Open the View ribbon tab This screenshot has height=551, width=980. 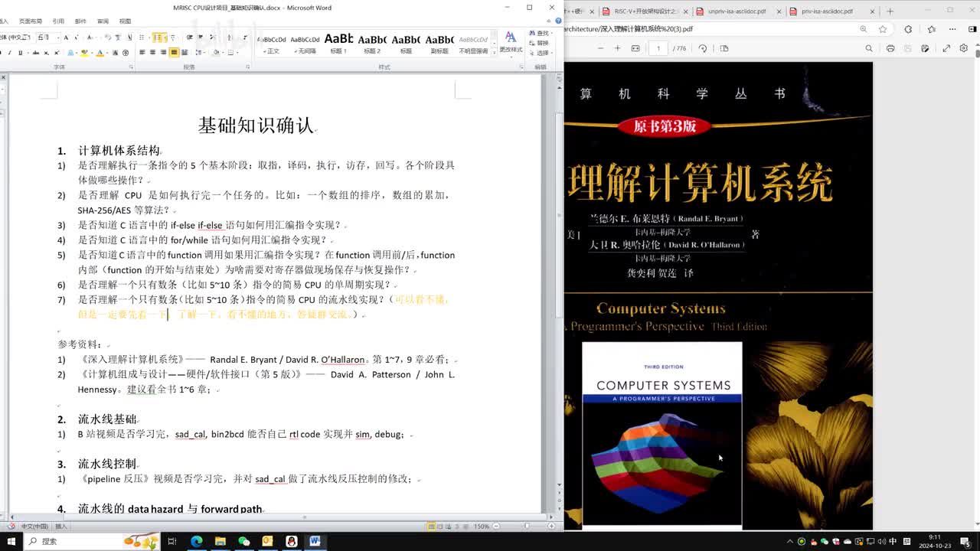click(125, 21)
